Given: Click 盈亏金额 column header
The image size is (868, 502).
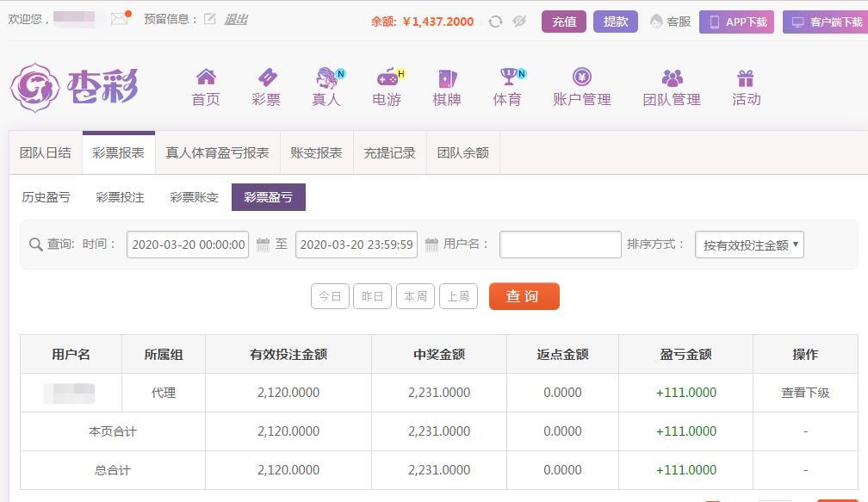Looking at the screenshot, I should (685, 354).
